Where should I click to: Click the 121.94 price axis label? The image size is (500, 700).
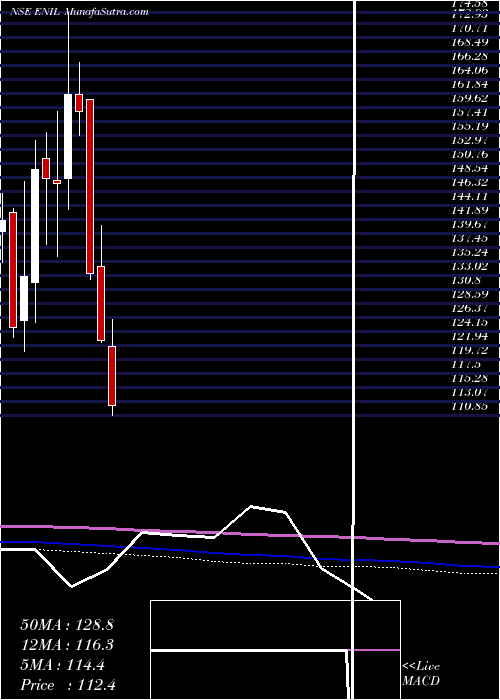(x=472, y=336)
